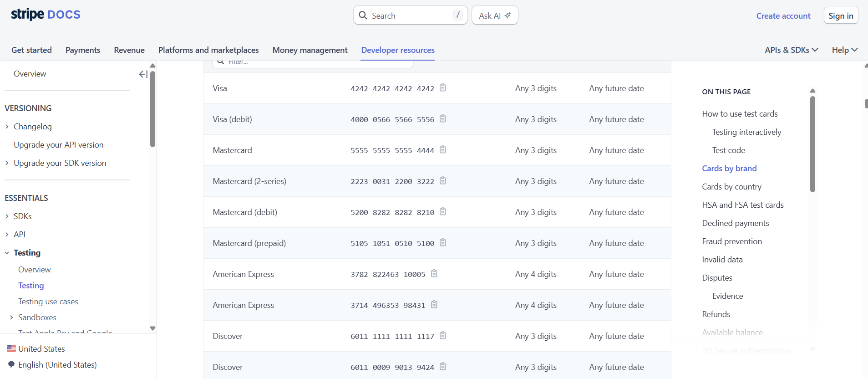Viewport: 868px width, 379px height.
Task: Copy the Mastercard 5555 card number
Action: [x=442, y=150]
